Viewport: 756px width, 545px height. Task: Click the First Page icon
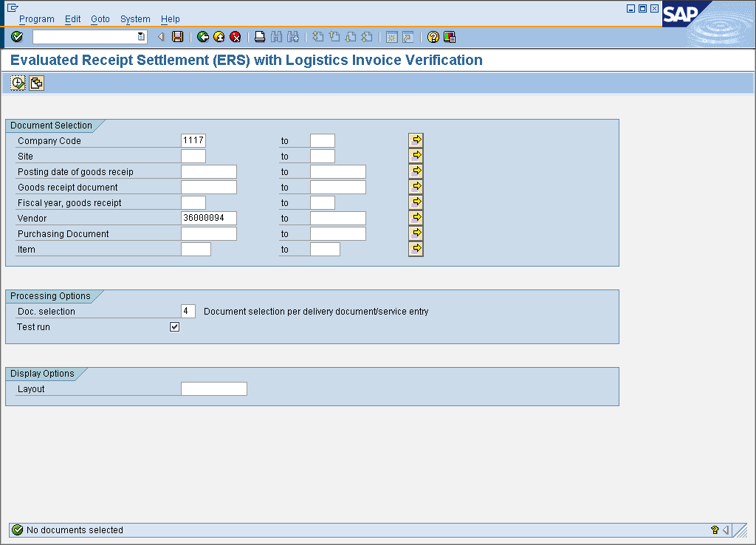(317, 37)
